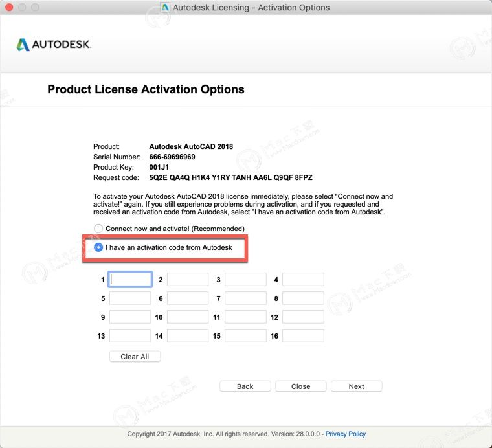
Task: Click activation code field 8
Action: [303, 298]
